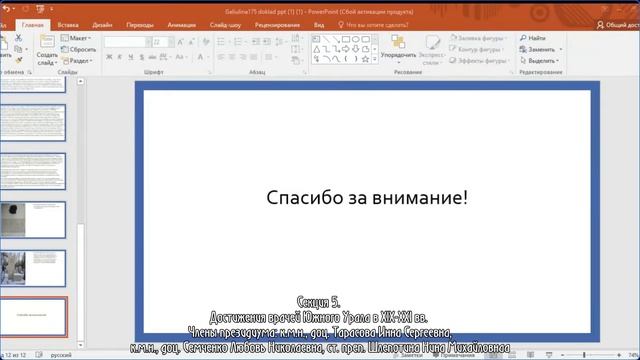Click the Redo icon in title bar
This screenshot has height=360, width=640.
[25, 9]
